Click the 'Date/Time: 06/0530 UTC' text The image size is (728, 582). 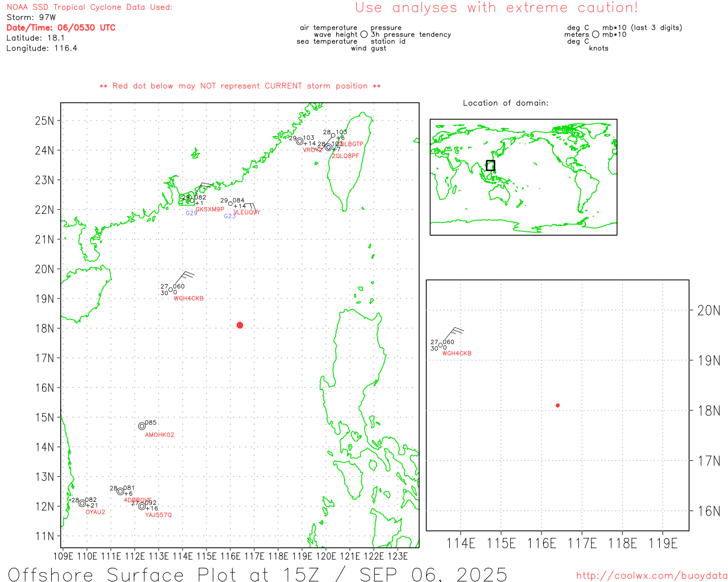click(x=61, y=27)
